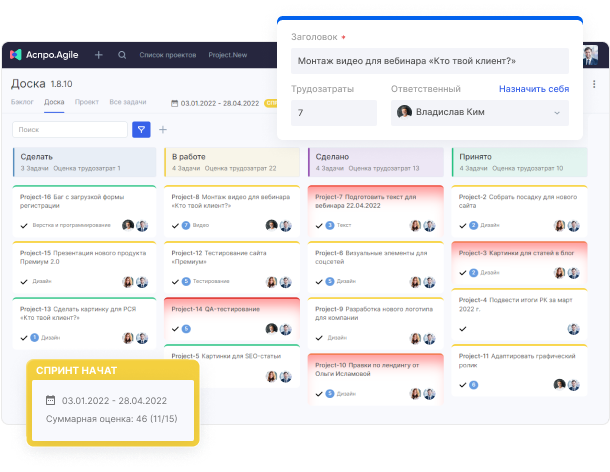Click the plus icon next to filter button
The width and height of the screenshot is (610, 472).
click(163, 129)
